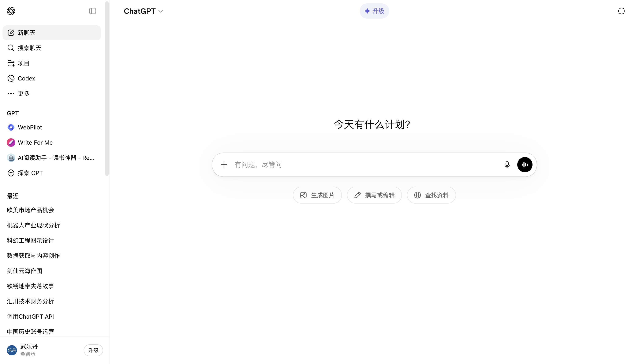This screenshot has height=364, width=639.
Task: Click the ChatGPT logo icon
Action: pyautogui.click(x=11, y=11)
